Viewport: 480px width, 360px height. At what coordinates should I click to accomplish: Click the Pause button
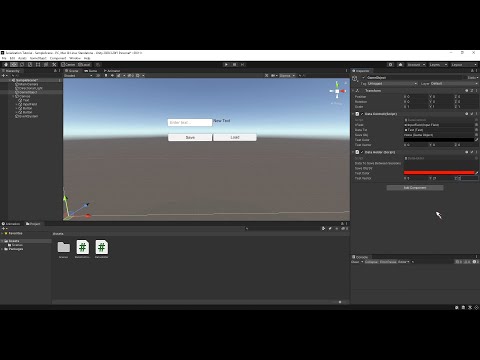pyautogui.click(x=234, y=64)
